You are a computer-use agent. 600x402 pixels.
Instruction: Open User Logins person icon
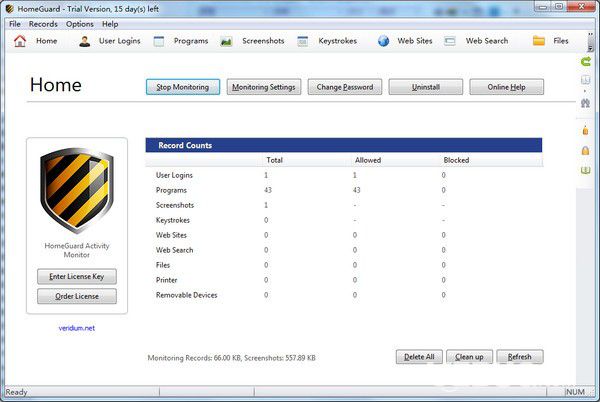point(85,41)
